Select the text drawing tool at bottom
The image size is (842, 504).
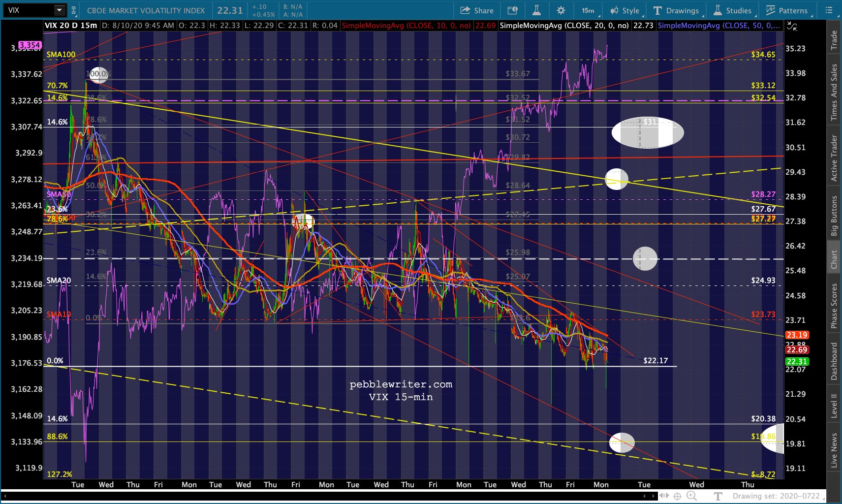[718, 496]
